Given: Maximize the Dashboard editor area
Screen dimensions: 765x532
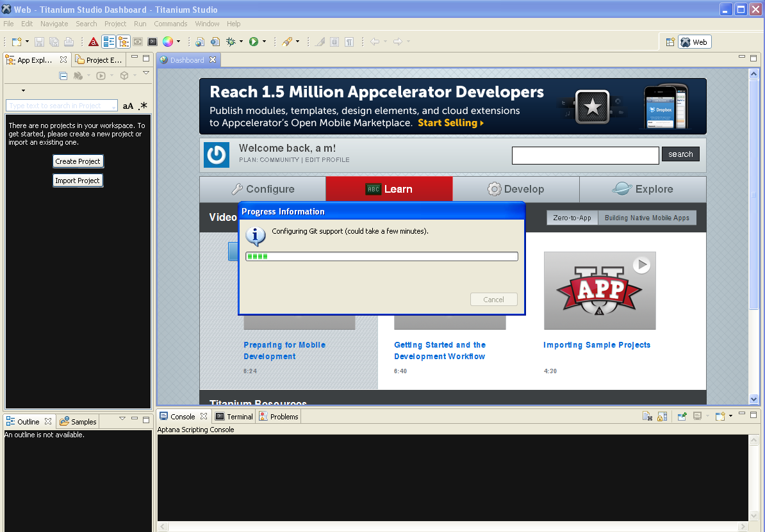Looking at the screenshot, I should (x=753, y=58).
